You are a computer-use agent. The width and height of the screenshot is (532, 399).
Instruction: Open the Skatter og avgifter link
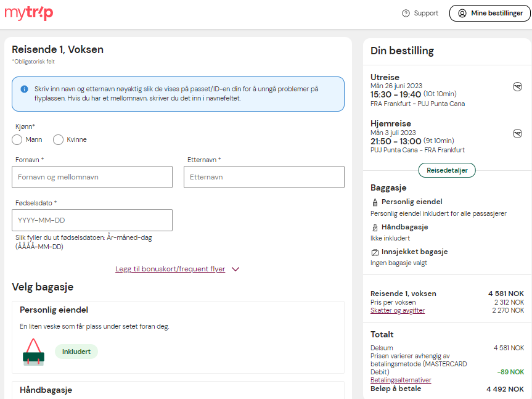(398, 310)
